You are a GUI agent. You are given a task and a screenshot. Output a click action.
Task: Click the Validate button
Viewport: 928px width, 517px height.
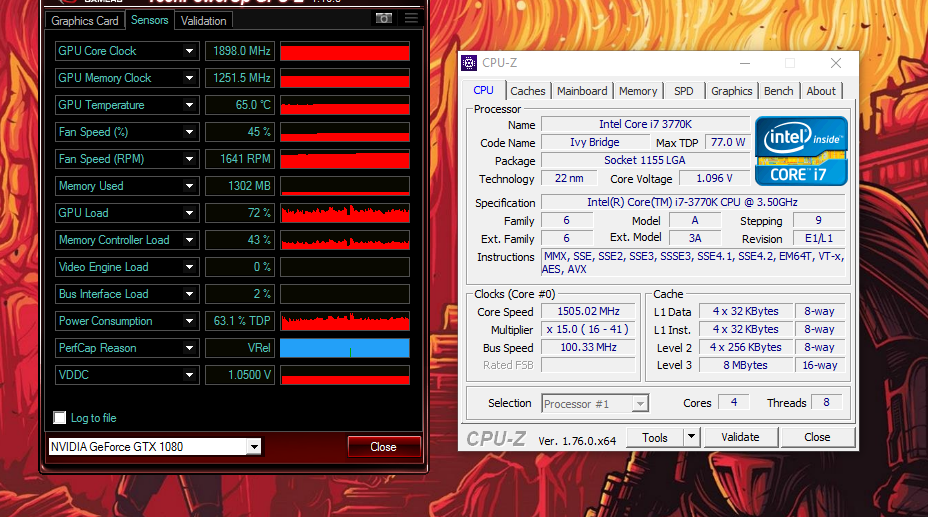740,437
